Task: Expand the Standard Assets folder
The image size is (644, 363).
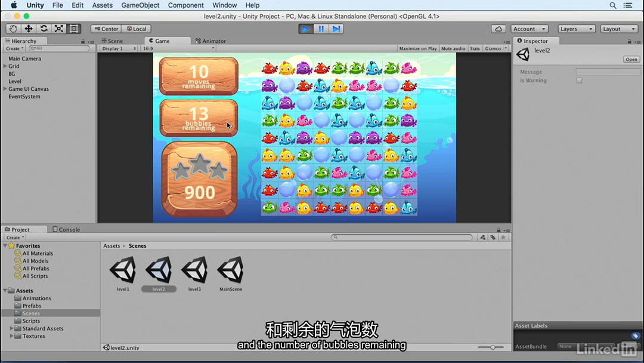Action: point(11,328)
